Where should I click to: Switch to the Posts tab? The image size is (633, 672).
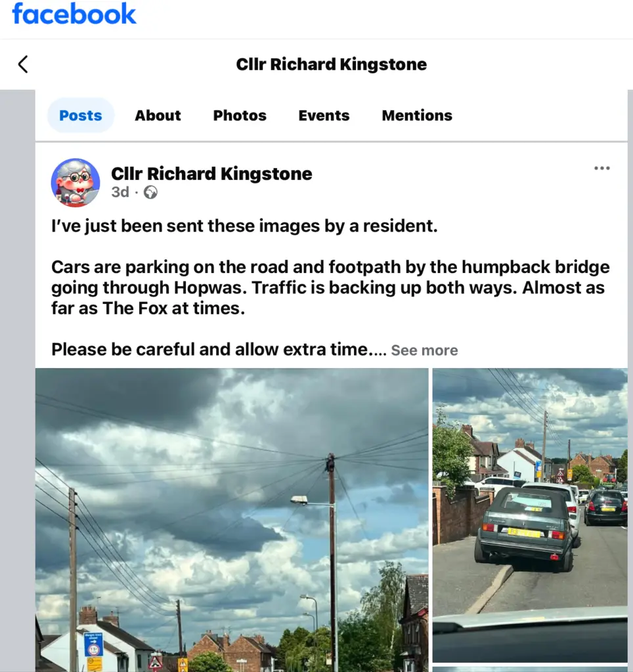[x=81, y=115]
